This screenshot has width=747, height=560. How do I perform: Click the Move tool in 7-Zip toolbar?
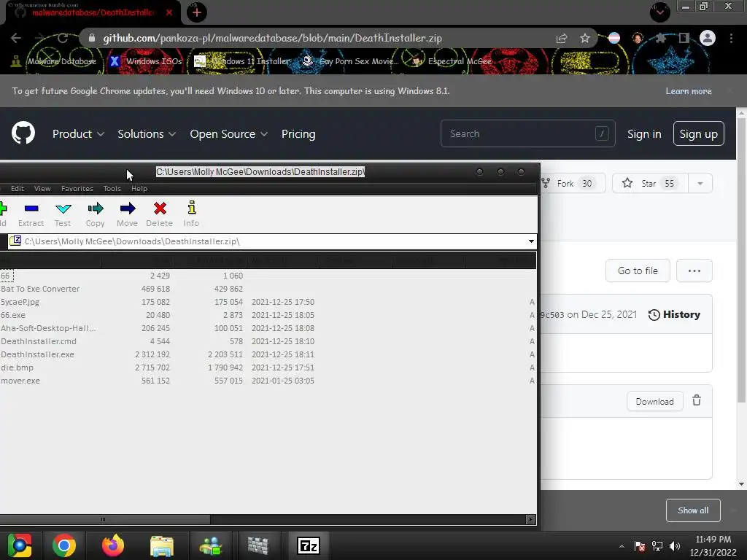coord(127,214)
